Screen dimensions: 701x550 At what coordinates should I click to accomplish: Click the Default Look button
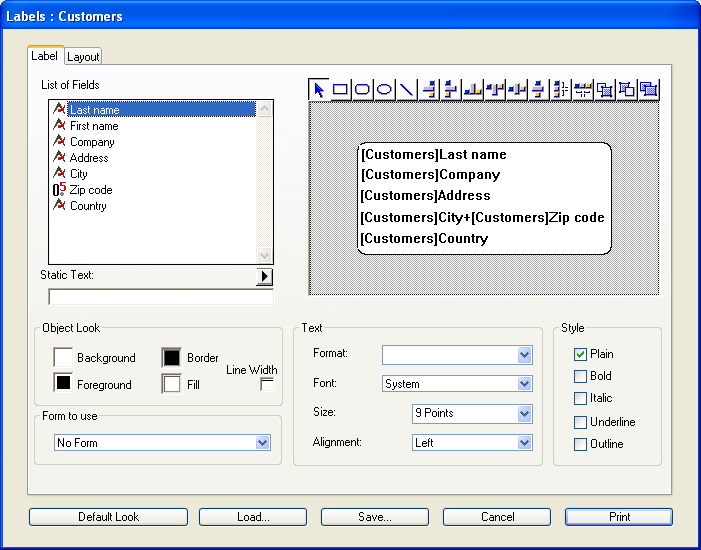tap(108, 517)
